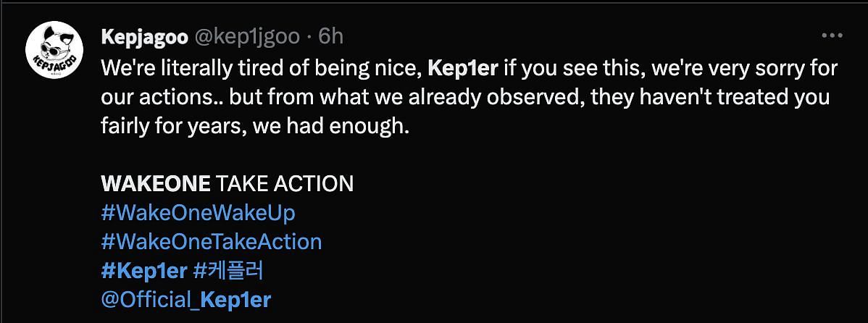The image size is (868, 323).
Task: Open the #WakeOneWakeUp hashtag
Action: pyautogui.click(x=199, y=213)
